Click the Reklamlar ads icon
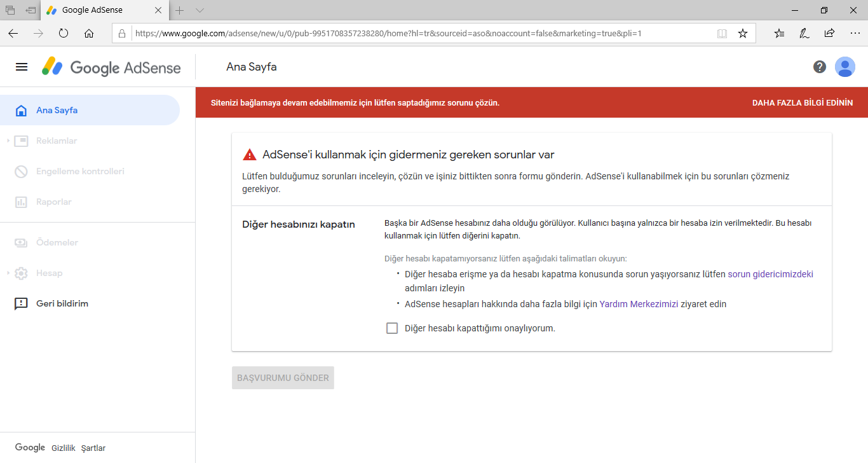The width and height of the screenshot is (868, 463). (21, 141)
